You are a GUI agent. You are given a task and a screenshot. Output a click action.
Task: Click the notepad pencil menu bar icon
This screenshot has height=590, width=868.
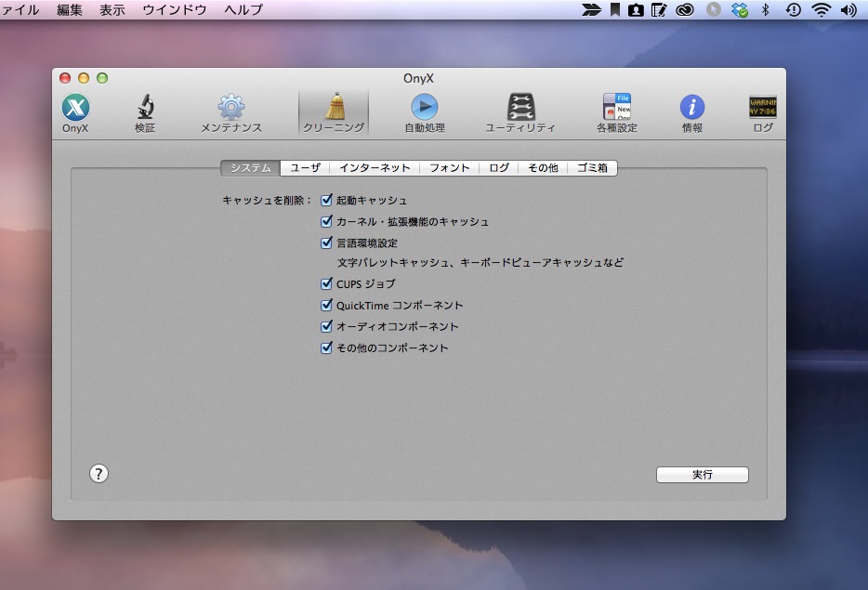(659, 9)
